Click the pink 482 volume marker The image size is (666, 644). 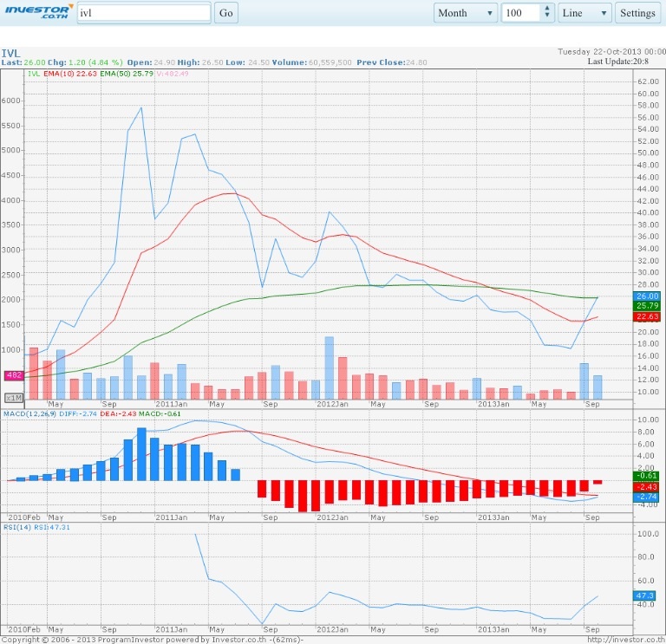coord(14,375)
